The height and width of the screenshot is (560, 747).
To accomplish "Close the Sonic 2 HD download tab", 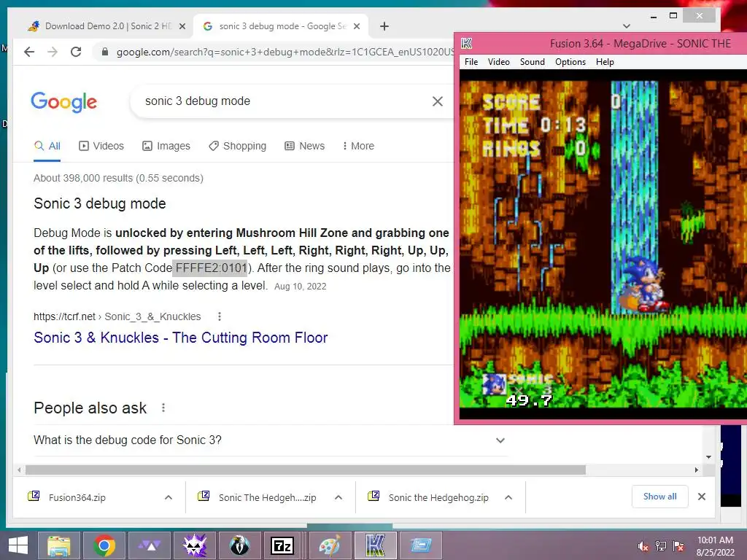I will (182, 27).
